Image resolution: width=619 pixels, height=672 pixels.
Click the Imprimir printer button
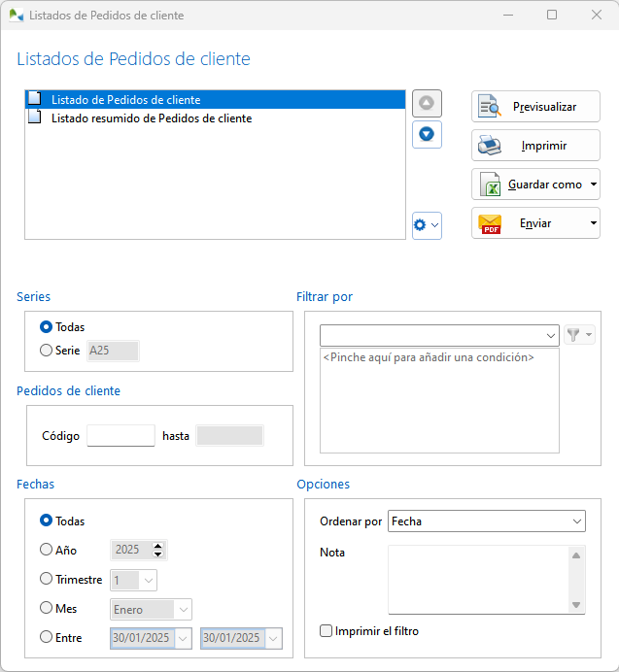[535, 146]
